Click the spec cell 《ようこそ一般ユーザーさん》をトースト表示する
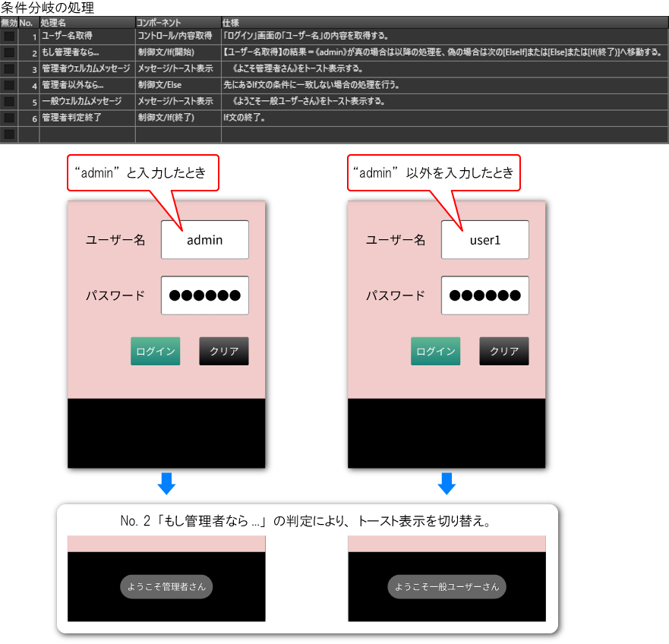The width and height of the screenshot is (669, 644). (445, 102)
